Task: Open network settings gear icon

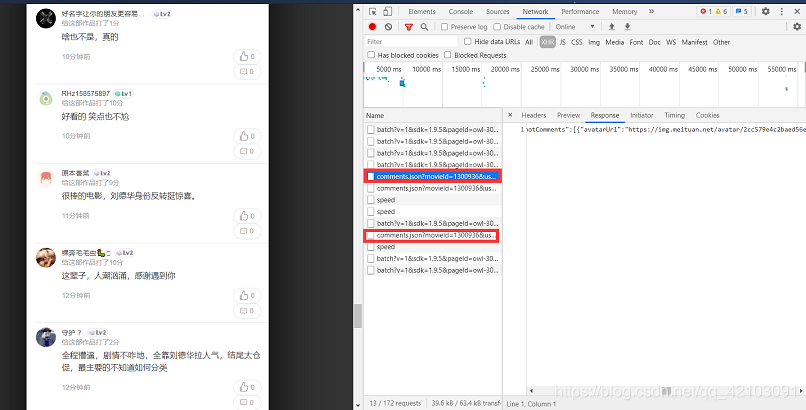Action: click(797, 27)
